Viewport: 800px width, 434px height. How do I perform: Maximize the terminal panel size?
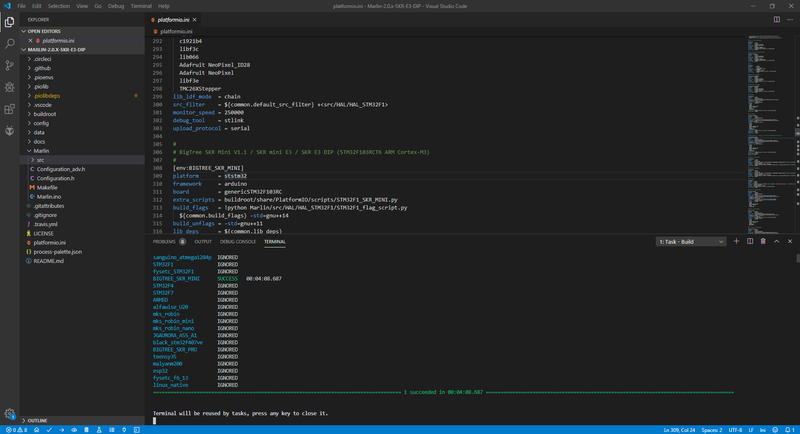pos(776,241)
